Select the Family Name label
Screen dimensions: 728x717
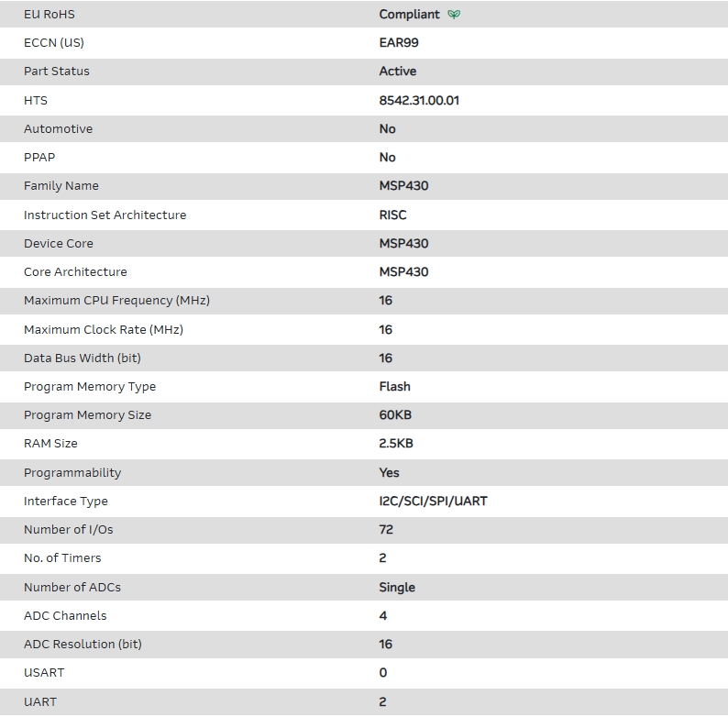(61, 186)
